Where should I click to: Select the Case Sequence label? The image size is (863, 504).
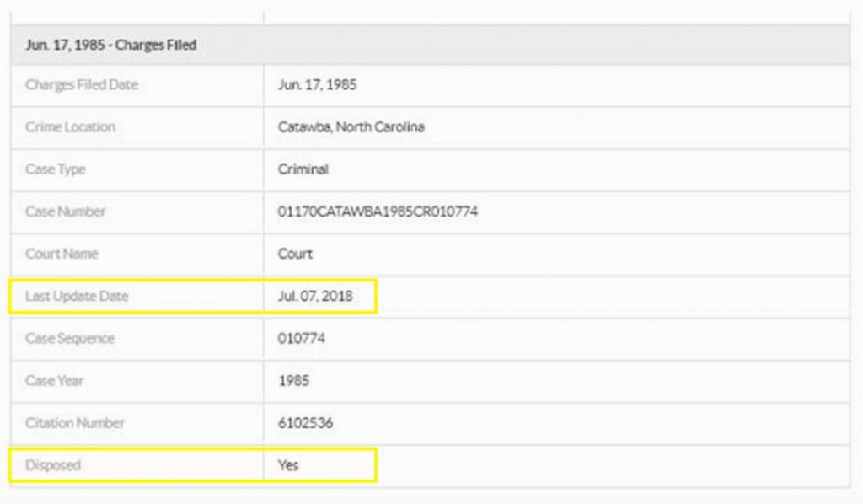coord(70,338)
